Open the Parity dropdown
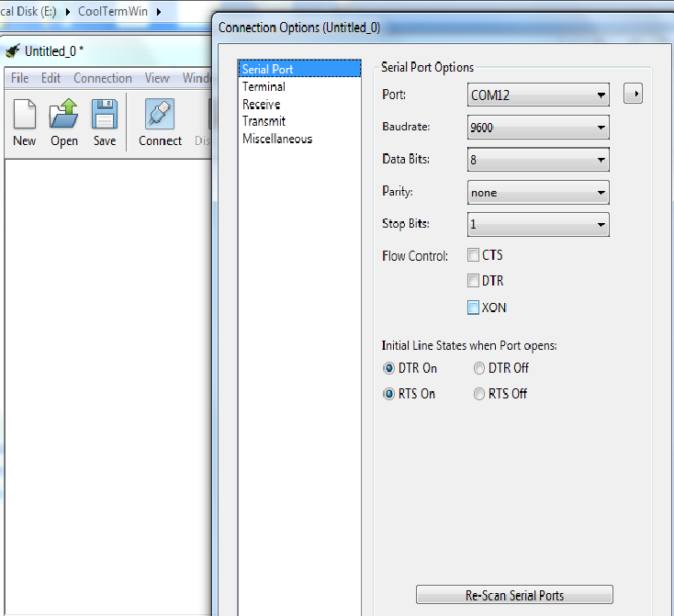 pos(538,193)
